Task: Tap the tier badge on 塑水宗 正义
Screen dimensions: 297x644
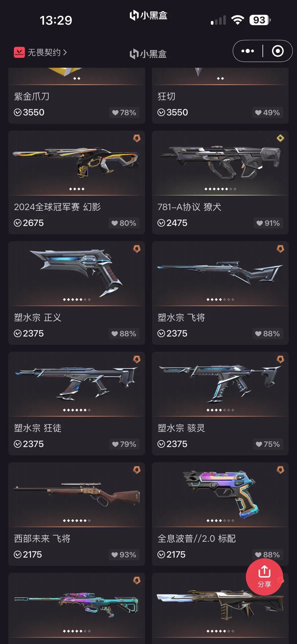Action: coord(137,249)
